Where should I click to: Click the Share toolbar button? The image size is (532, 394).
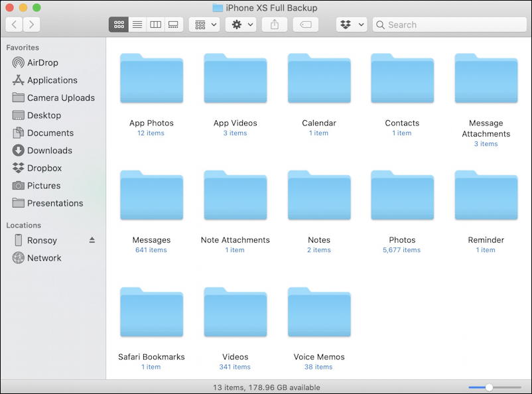click(275, 25)
